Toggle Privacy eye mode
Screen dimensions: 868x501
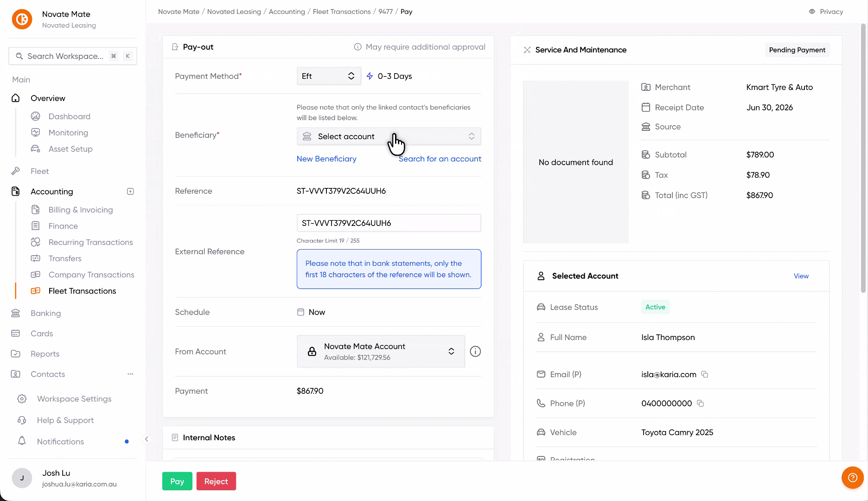pyautogui.click(x=826, y=12)
